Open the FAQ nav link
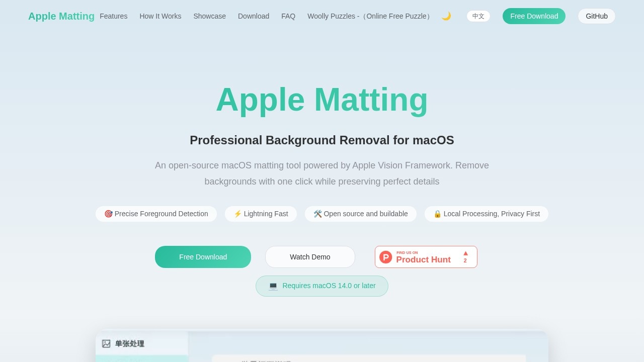This screenshot has height=362, width=644. 288,16
